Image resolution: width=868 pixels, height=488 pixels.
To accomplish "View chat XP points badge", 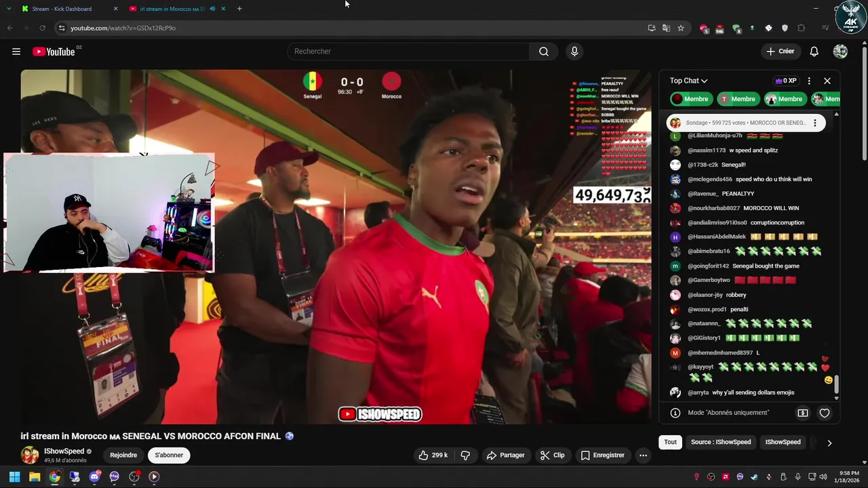I will (x=785, y=81).
